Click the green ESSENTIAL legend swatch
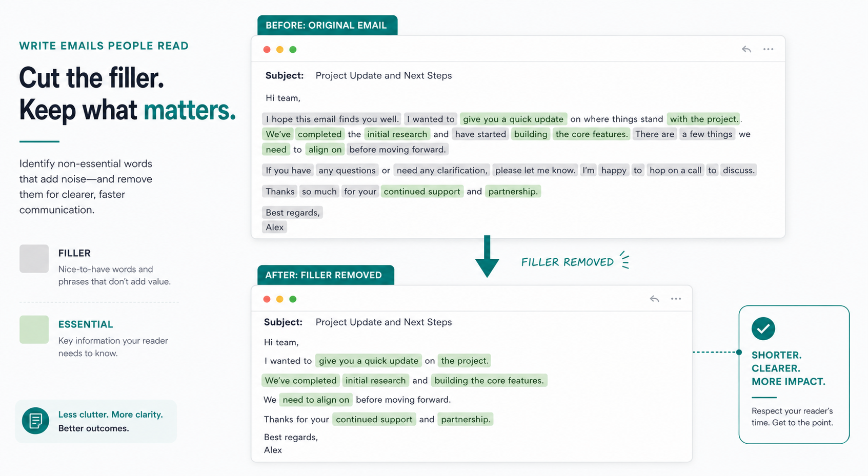Image resolution: width=868 pixels, height=476 pixels. (x=34, y=329)
